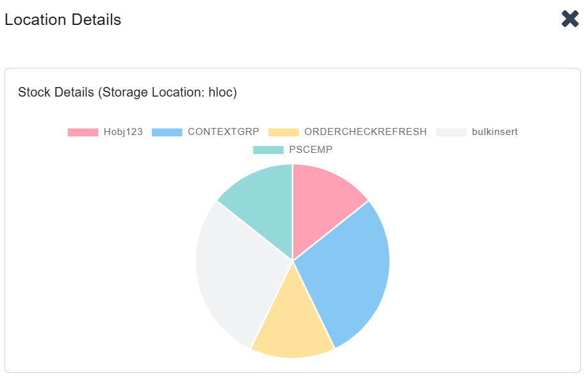
Task: Click the blue CONTEXTGRP legend swatch
Action: (167, 132)
